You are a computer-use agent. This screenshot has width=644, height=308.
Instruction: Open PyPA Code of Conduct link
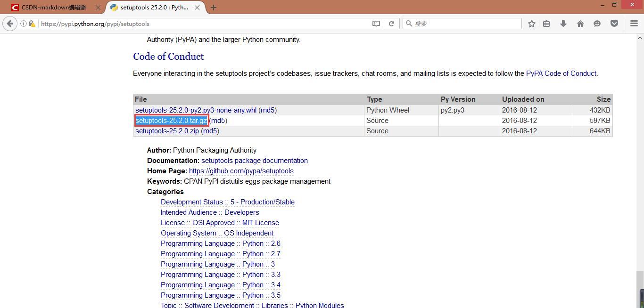click(561, 73)
